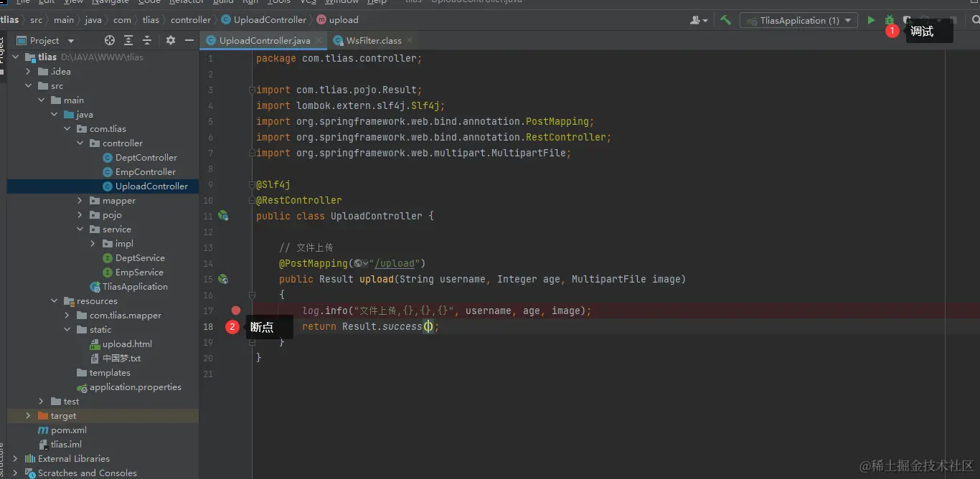Click the Spring bean gutter icon on line 11
The width and height of the screenshot is (980, 479).
(x=223, y=215)
